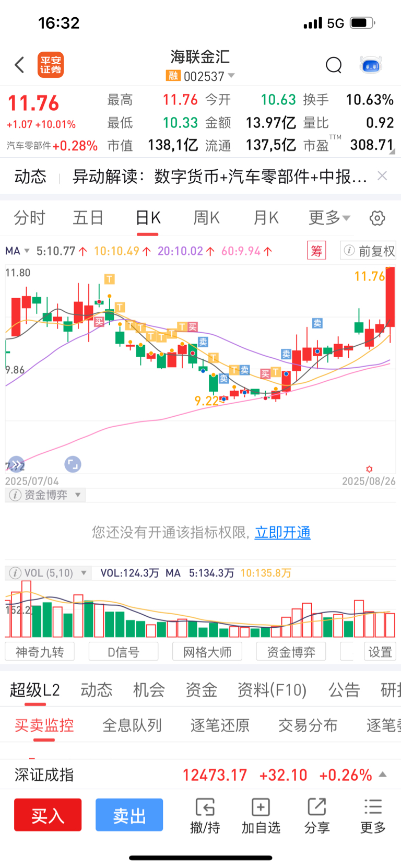Tap the double-arrow expand chart icon

coord(16,464)
